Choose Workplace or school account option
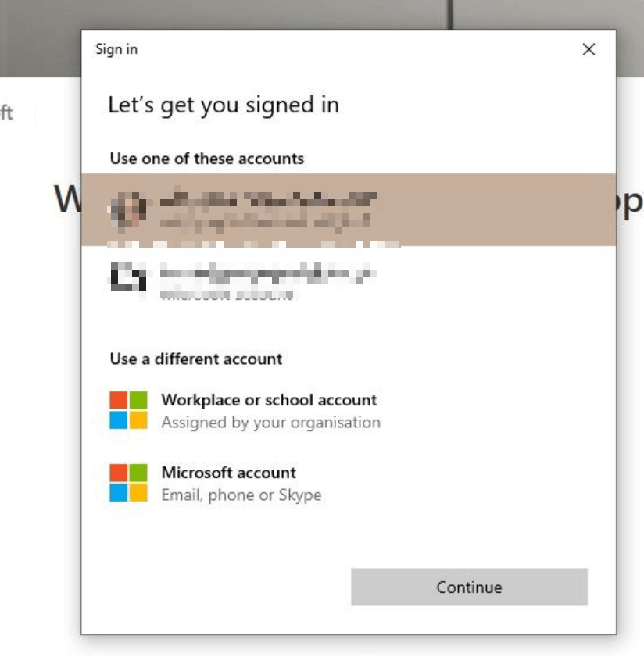The image size is (644, 657). 349,411
